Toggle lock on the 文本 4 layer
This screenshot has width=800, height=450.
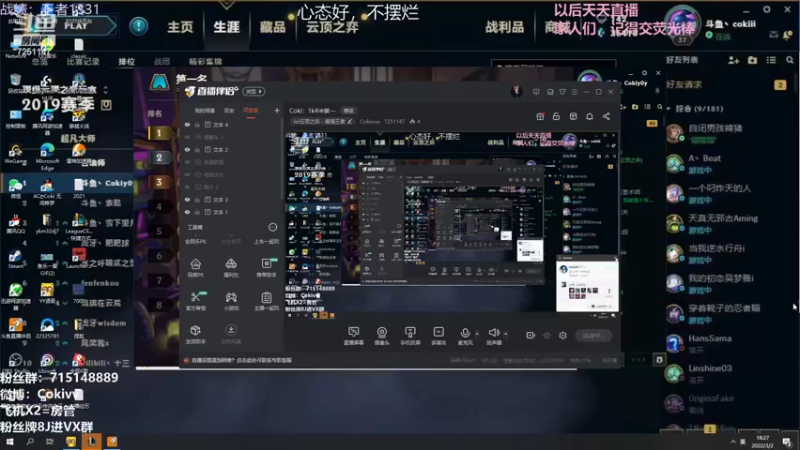click(197, 124)
